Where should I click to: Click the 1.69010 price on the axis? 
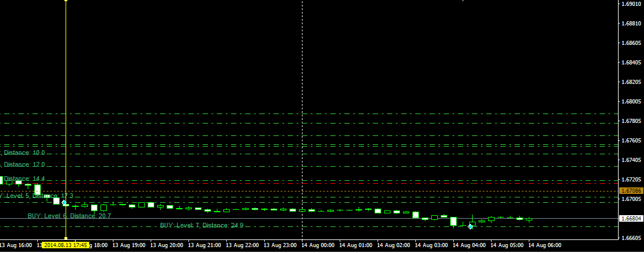(632, 4)
